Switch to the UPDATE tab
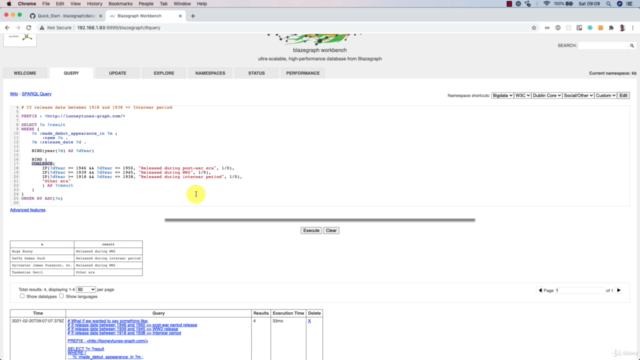The width and height of the screenshot is (640, 360). pyautogui.click(x=118, y=73)
